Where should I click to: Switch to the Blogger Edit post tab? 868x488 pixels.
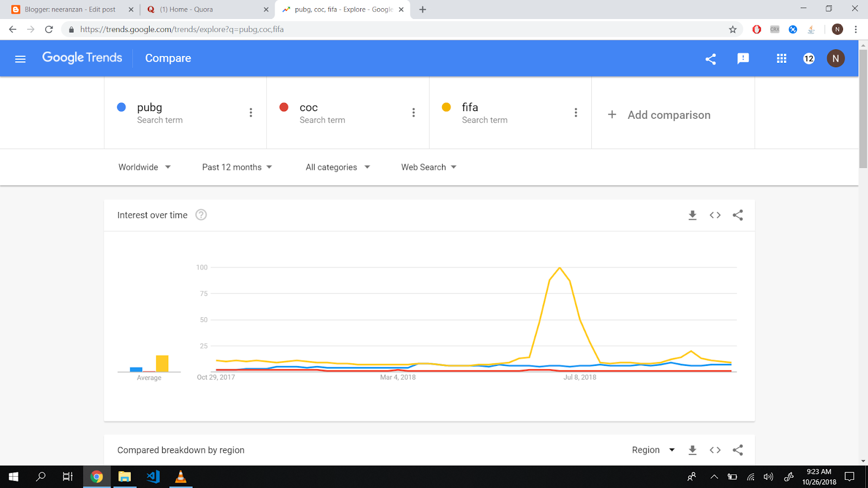(70, 9)
